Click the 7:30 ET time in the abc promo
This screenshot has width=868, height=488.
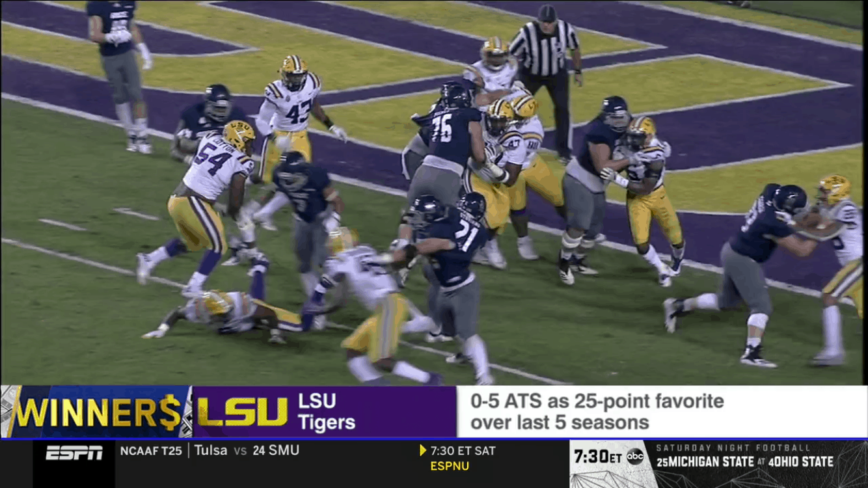click(x=597, y=456)
